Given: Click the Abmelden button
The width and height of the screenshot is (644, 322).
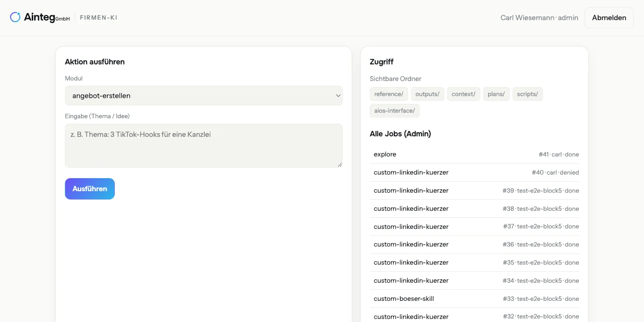Looking at the screenshot, I should pos(609,18).
